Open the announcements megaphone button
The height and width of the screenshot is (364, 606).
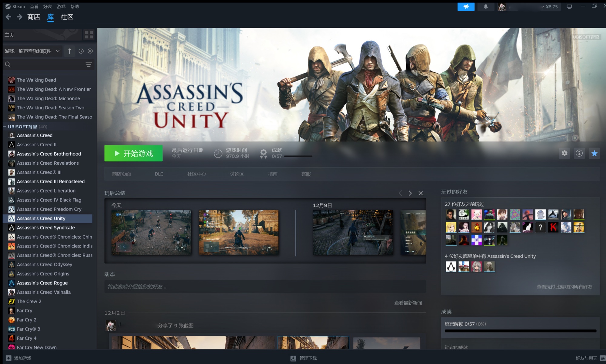tap(466, 7)
